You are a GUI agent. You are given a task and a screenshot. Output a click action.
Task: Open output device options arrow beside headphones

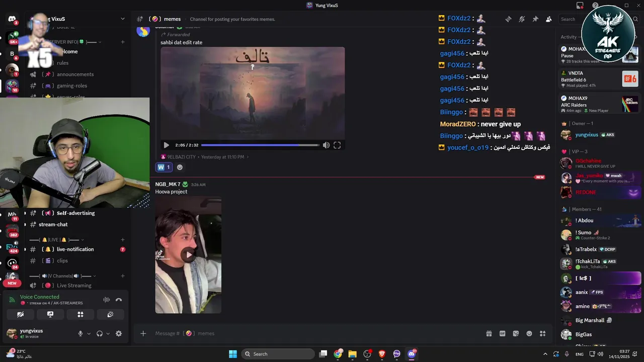click(108, 333)
